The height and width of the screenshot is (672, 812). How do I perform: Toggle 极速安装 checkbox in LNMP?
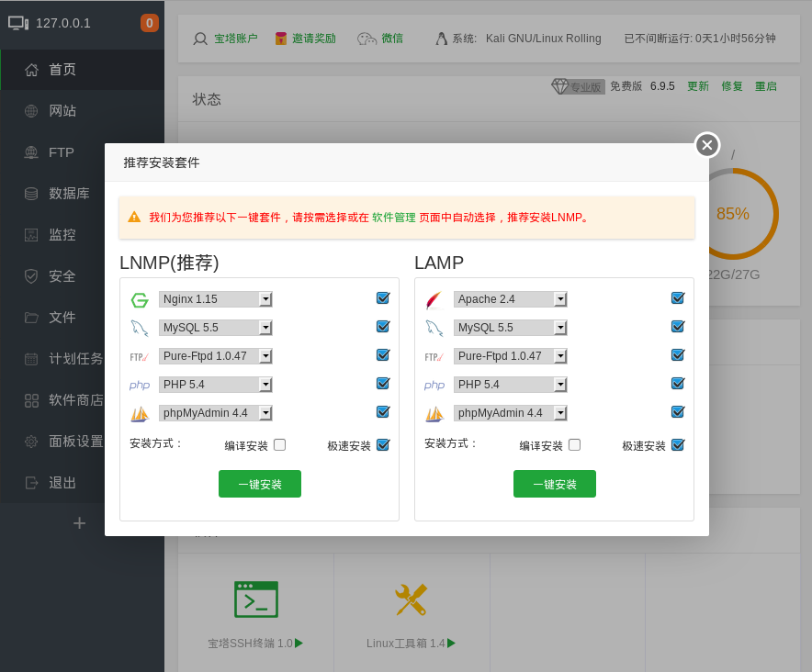coord(383,445)
